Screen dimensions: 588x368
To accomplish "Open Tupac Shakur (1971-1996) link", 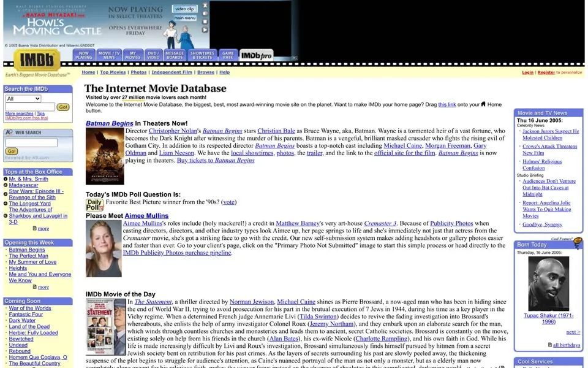I will click(549, 318).
